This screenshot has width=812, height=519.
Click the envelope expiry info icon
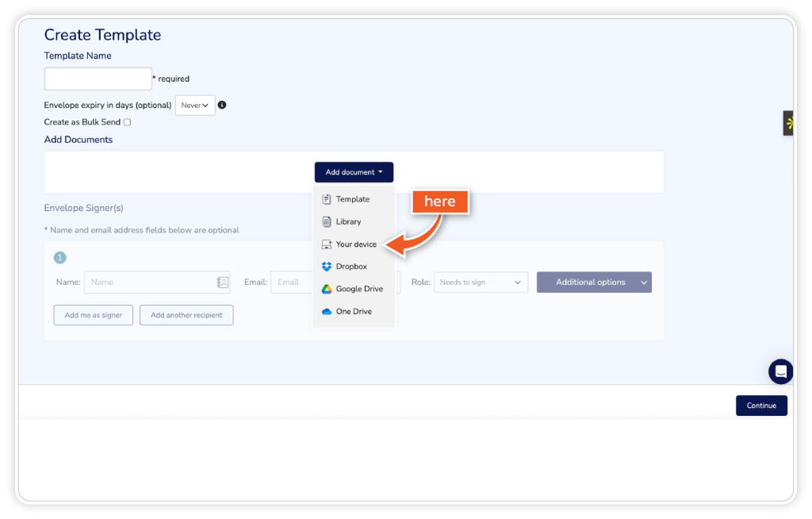(x=222, y=105)
